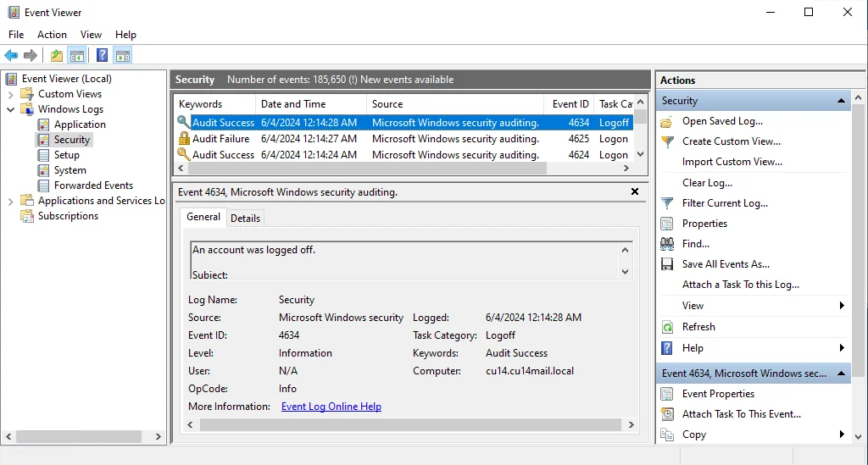868x465 pixels.
Task: Click the Create Custom View funnel icon
Action: point(668,141)
